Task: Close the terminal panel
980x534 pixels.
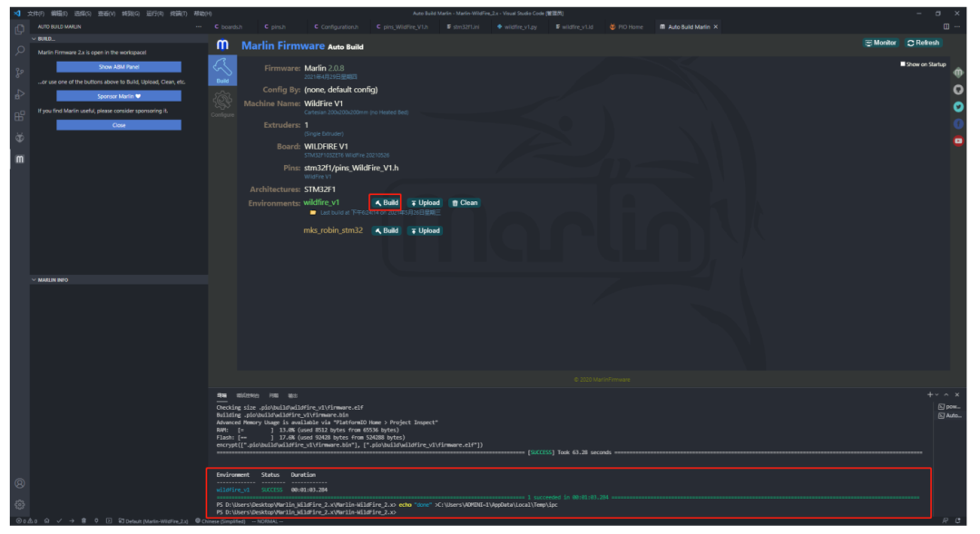Action: click(957, 394)
